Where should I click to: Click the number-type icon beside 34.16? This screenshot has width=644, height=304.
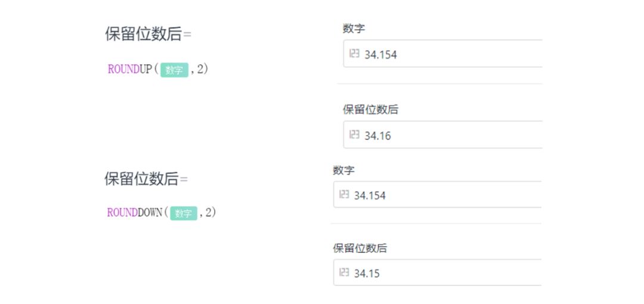click(x=354, y=134)
